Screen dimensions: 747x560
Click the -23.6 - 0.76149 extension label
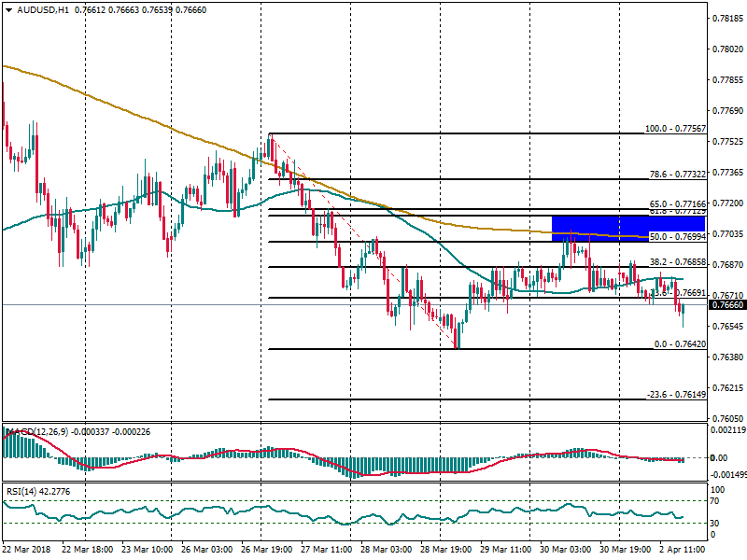675,395
